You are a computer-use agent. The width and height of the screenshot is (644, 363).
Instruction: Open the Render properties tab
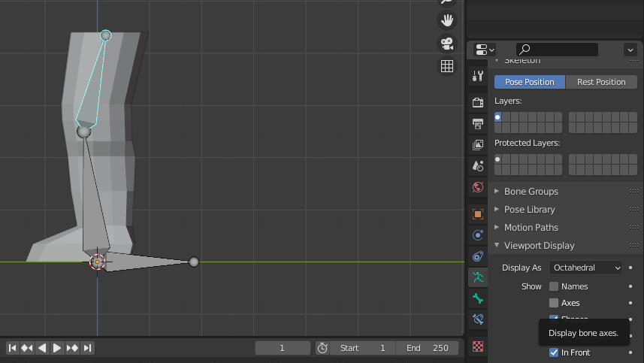pyautogui.click(x=478, y=102)
